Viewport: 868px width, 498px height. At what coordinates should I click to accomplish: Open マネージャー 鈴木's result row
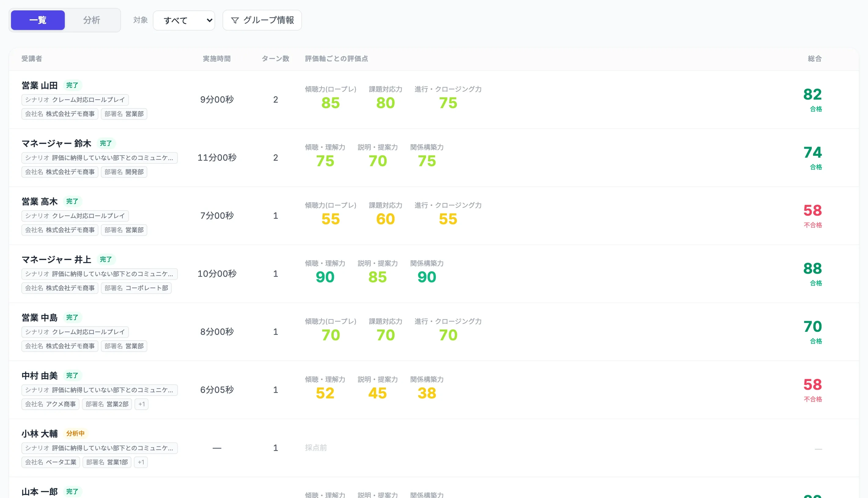coord(434,158)
